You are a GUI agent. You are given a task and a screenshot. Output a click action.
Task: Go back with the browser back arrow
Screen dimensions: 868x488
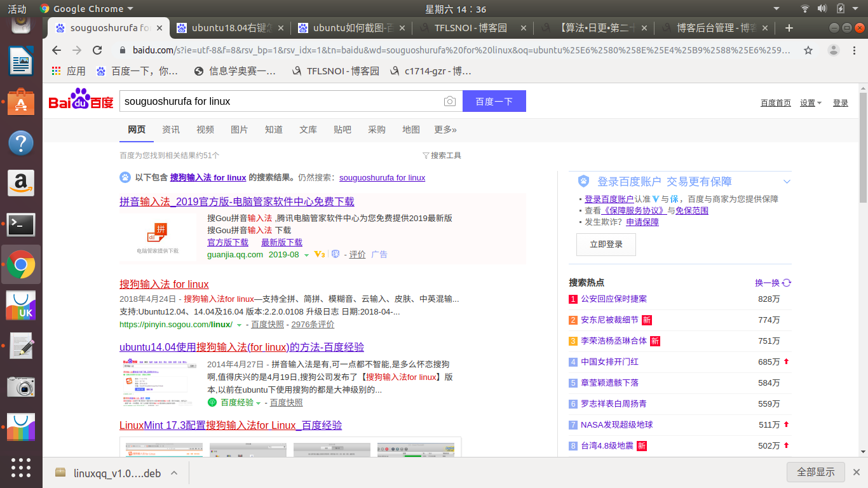[x=57, y=50]
